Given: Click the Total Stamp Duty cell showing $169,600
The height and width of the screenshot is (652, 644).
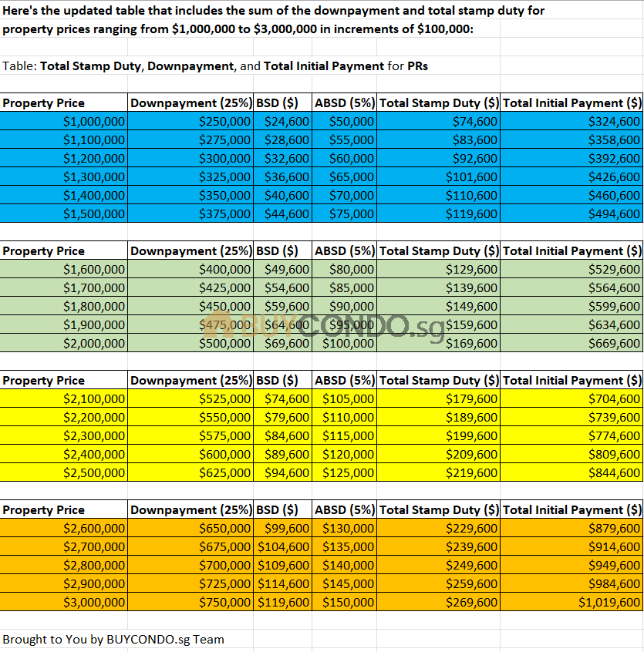Looking at the screenshot, I should (x=439, y=343).
